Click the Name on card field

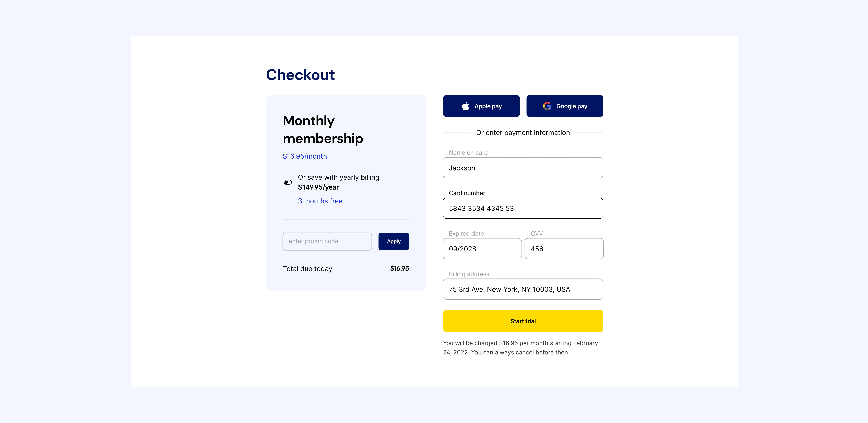(523, 168)
